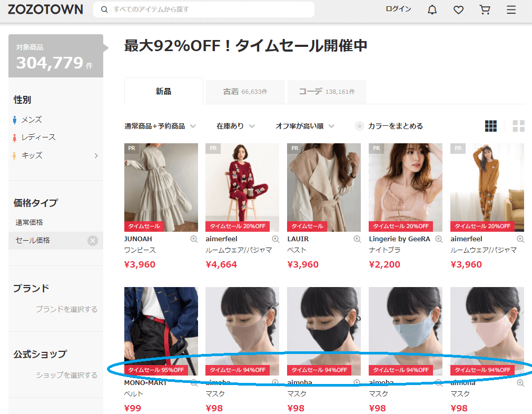The width and height of the screenshot is (532, 414).
Task: Open the オフ率が高い順 sort dropdown
Action: click(305, 126)
